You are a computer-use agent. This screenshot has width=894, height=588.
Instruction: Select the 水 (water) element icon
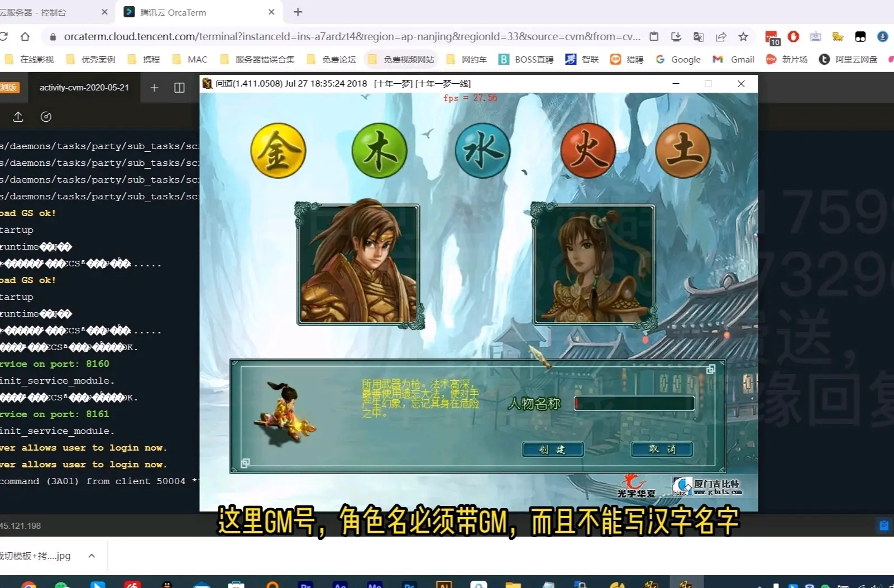[x=481, y=151]
